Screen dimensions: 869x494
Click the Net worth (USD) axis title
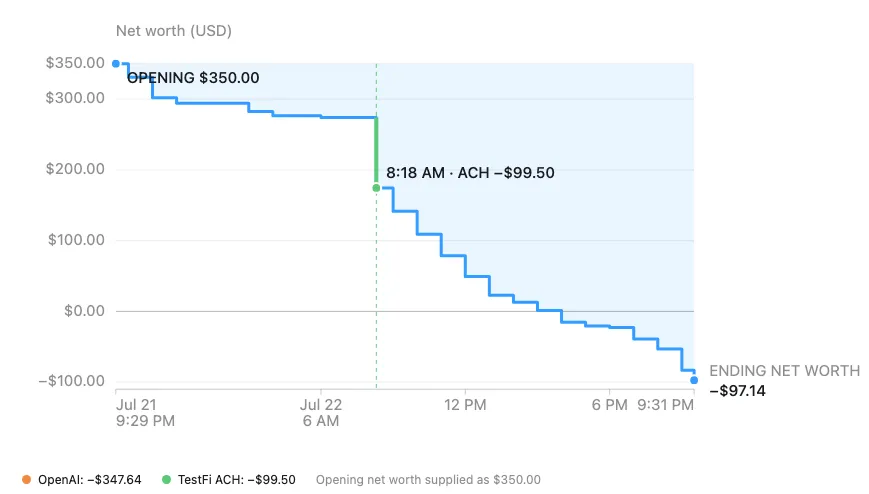[x=173, y=31]
